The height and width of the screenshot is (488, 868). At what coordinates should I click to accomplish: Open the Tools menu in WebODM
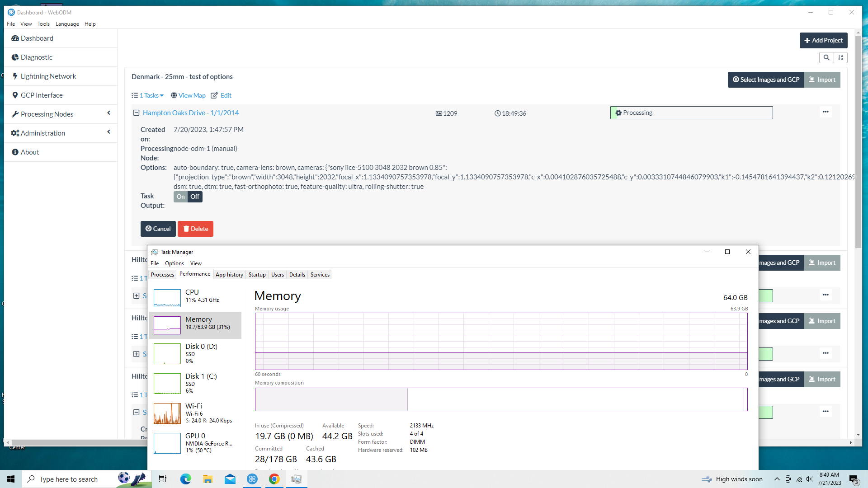click(43, 24)
